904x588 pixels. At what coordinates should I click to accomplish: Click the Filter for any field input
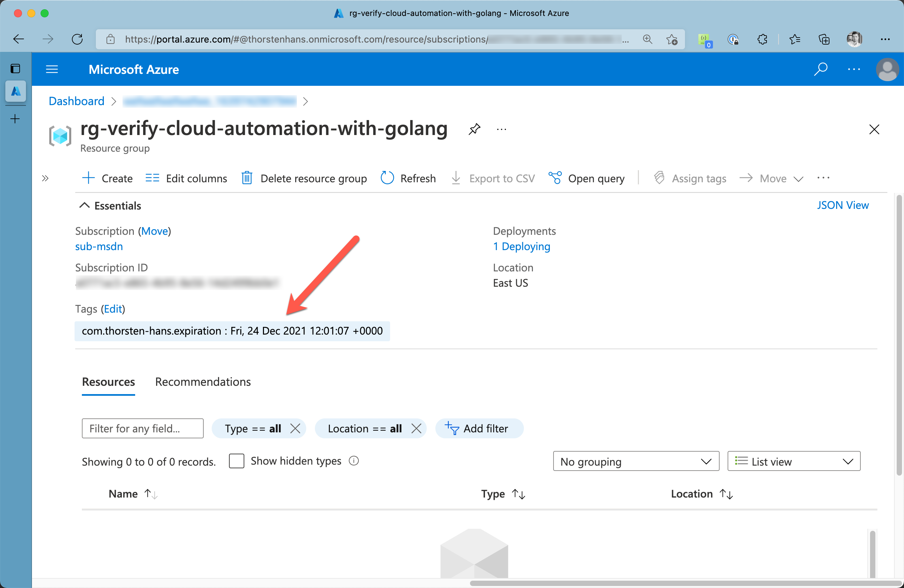coord(142,428)
